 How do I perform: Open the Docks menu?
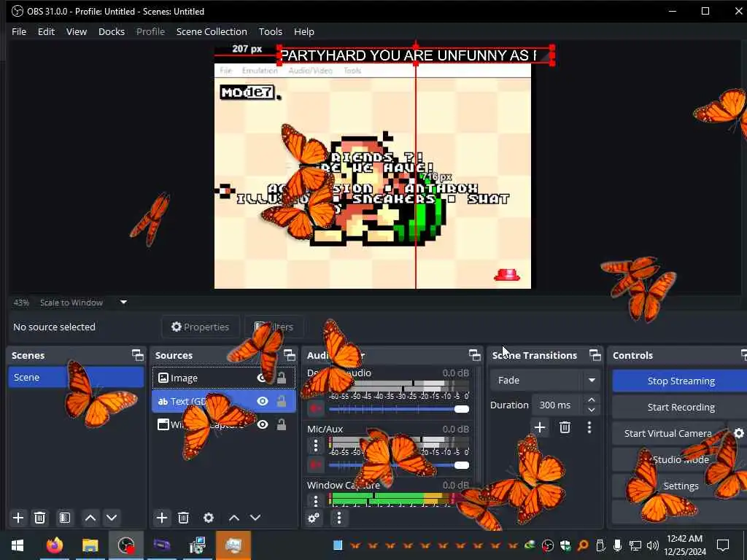[112, 31]
